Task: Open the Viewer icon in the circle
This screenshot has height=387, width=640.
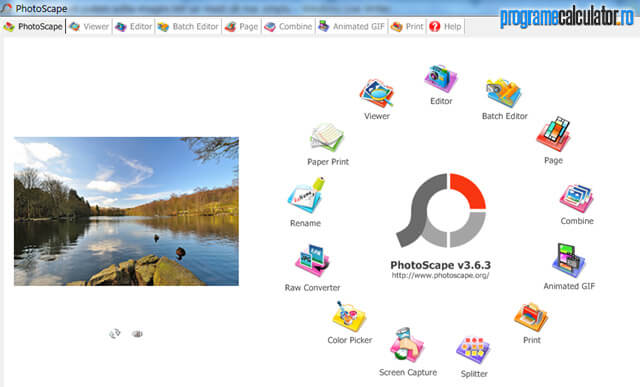Action: click(x=376, y=93)
